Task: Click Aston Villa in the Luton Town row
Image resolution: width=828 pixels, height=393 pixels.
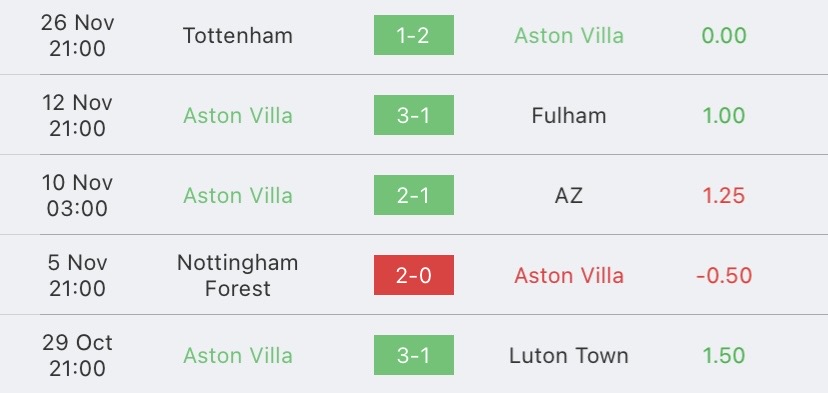Action: pyautogui.click(x=238, y=355)
